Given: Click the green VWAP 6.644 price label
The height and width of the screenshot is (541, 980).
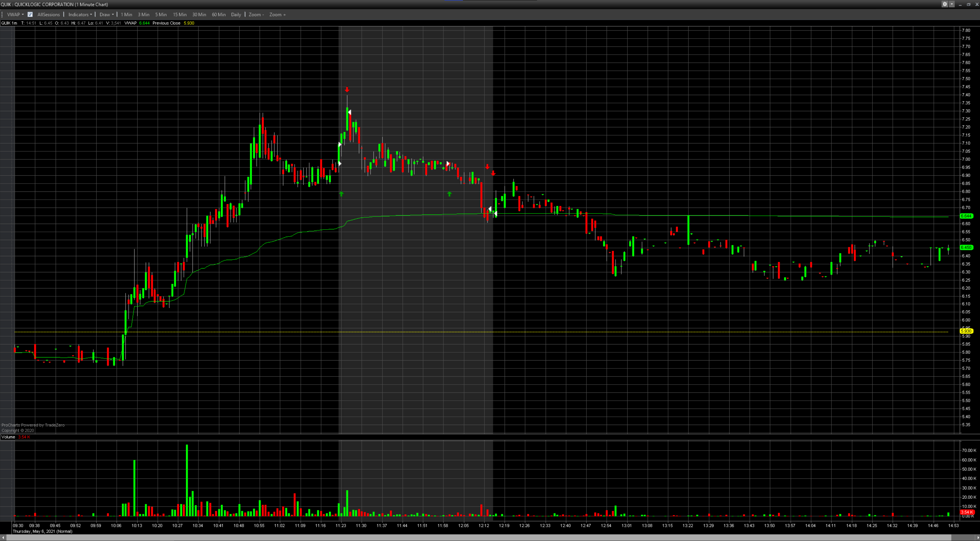Looking at the screenshot, I should (x=966, y=216).
